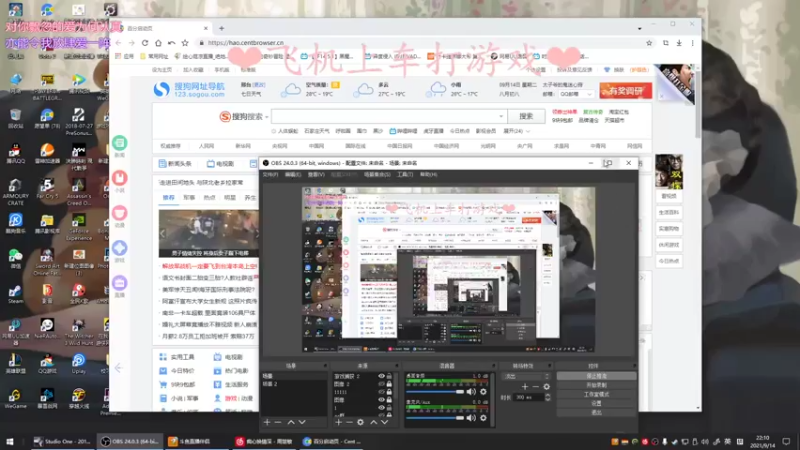This screenshot has width=800, height=450.
Task: Open browser three-dot menu
Action: pos(692,43)
